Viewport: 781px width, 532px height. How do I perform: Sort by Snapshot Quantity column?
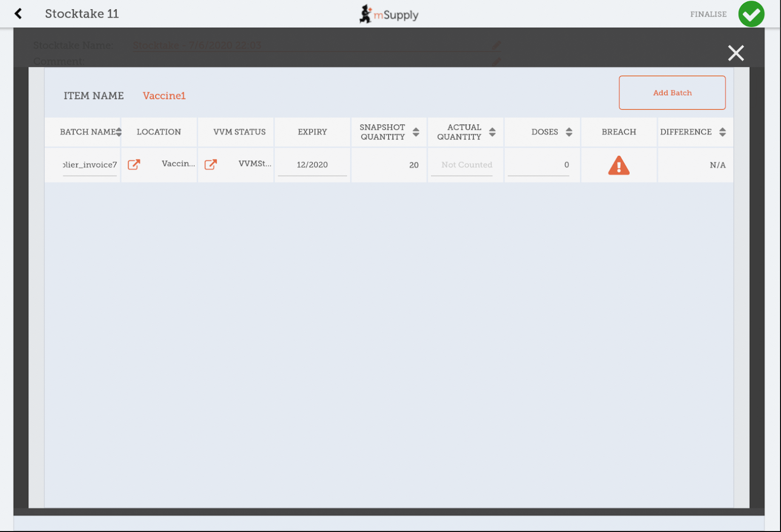coord(416,132)
